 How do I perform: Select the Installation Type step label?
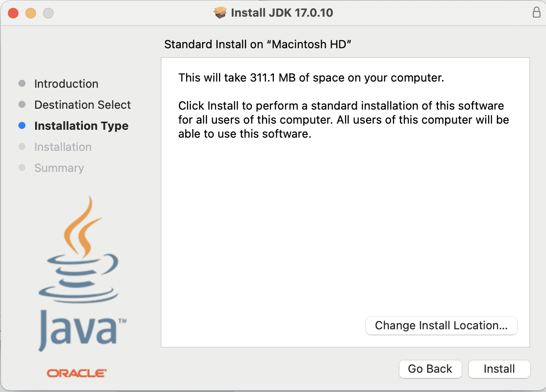point(81,126)
